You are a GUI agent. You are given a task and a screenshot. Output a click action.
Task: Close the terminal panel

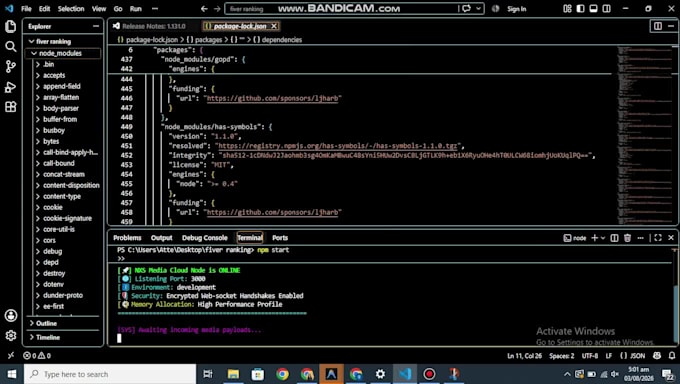click(x=671, y=238)
